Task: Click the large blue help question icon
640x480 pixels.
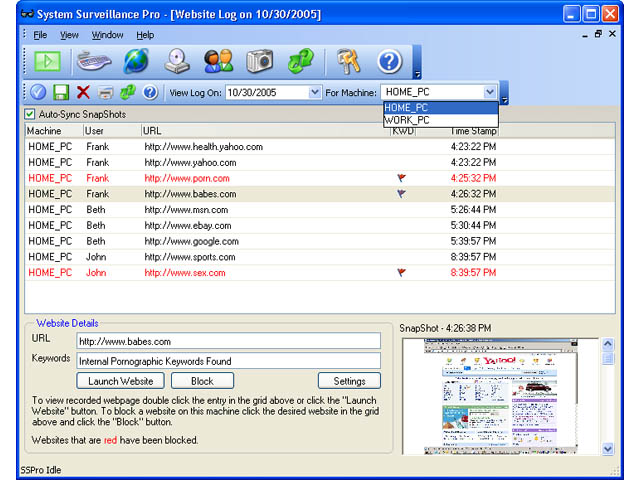Action: [x=389, y=62]
